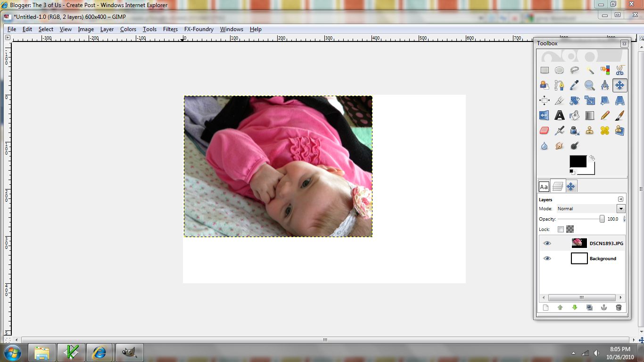Create a new layer button
This screenshot has height=362, width=644.
[x=546, y=308]
